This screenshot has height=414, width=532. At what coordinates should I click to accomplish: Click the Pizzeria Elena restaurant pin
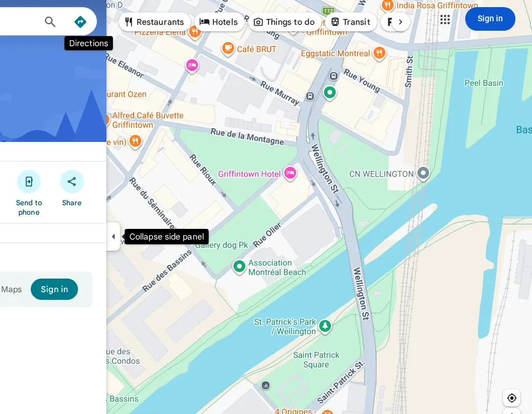click(x=194, y=33)
